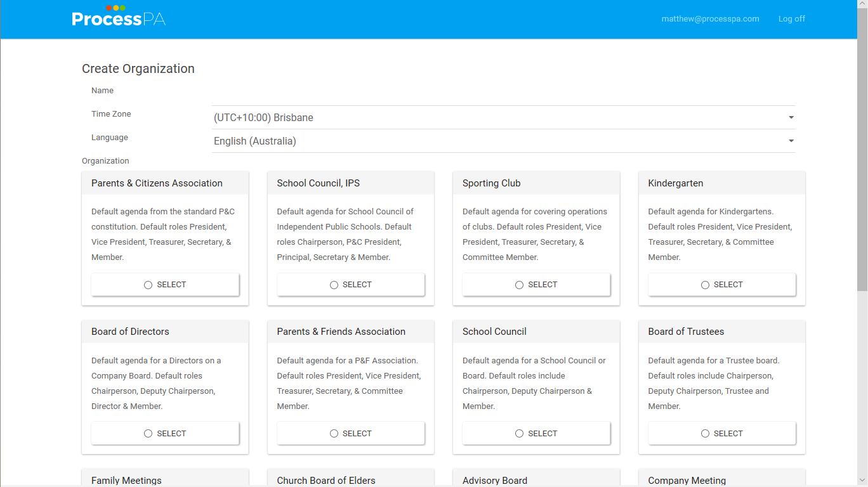Click the Company Meeting card header
This screenshot has width=868, height=487.
tap(721, 479)
